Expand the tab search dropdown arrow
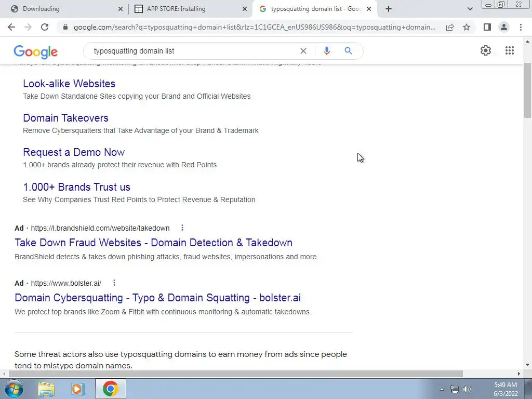The height and width of the screenshot is (399, 532). click(470, 9)
